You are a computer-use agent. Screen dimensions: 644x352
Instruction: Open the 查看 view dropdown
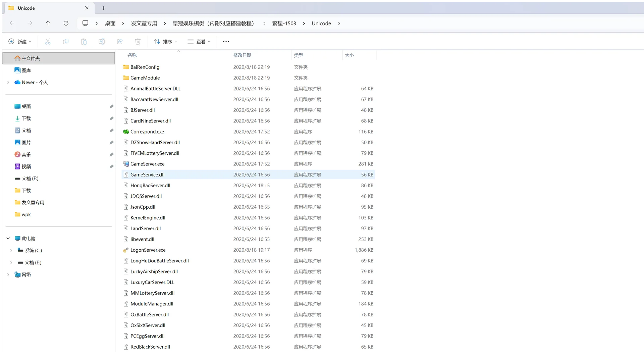coord(199,42)
